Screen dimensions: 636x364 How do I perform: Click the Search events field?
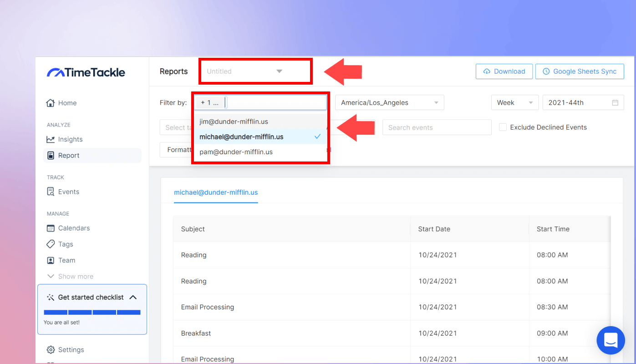(437, 127)
